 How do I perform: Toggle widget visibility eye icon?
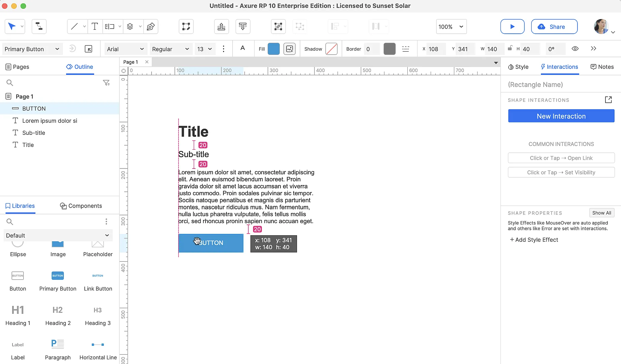[x=575, y=49]
